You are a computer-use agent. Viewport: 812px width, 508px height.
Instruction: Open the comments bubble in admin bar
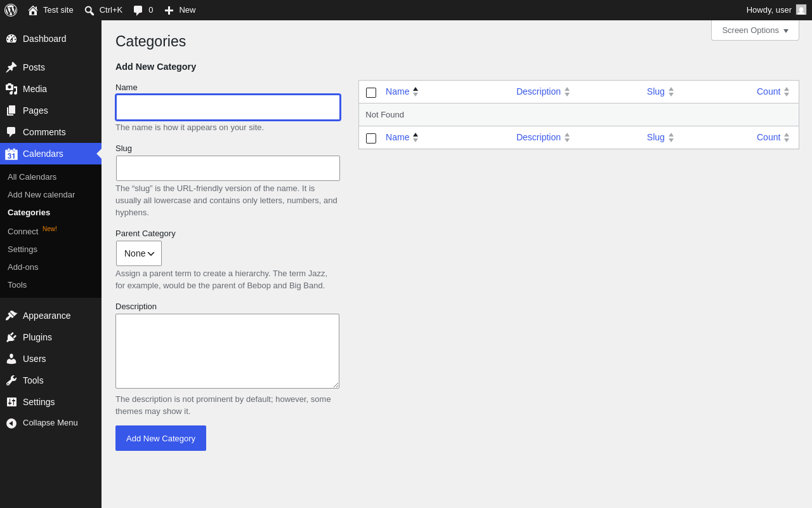138,11
